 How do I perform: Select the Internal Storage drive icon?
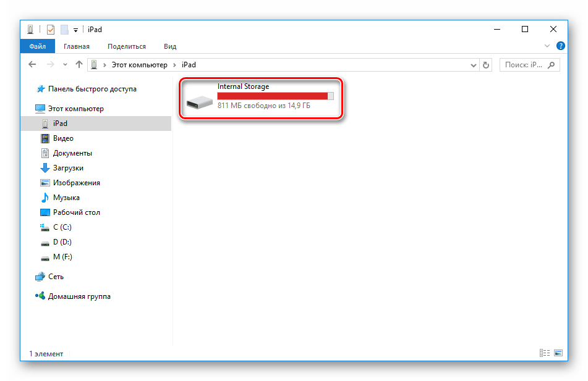point(198,101)
